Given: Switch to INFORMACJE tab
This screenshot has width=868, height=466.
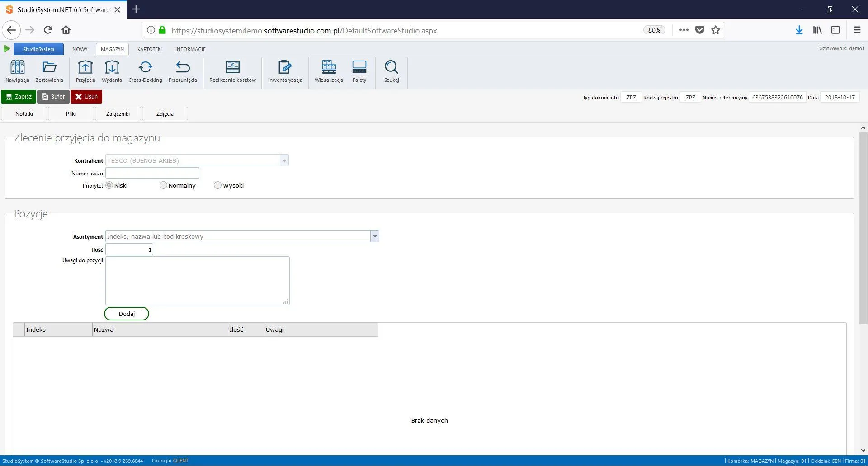Looking at the screenshot, I should (x=190, y=49).
